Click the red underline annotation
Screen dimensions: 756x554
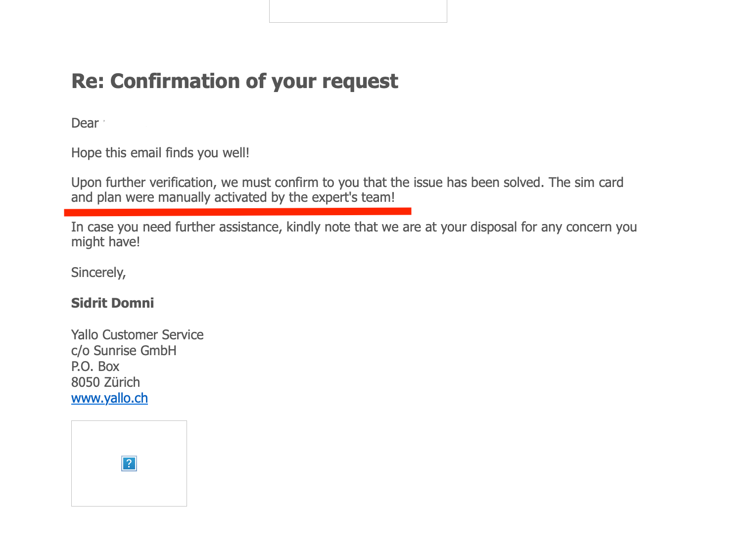click(237, 212)
